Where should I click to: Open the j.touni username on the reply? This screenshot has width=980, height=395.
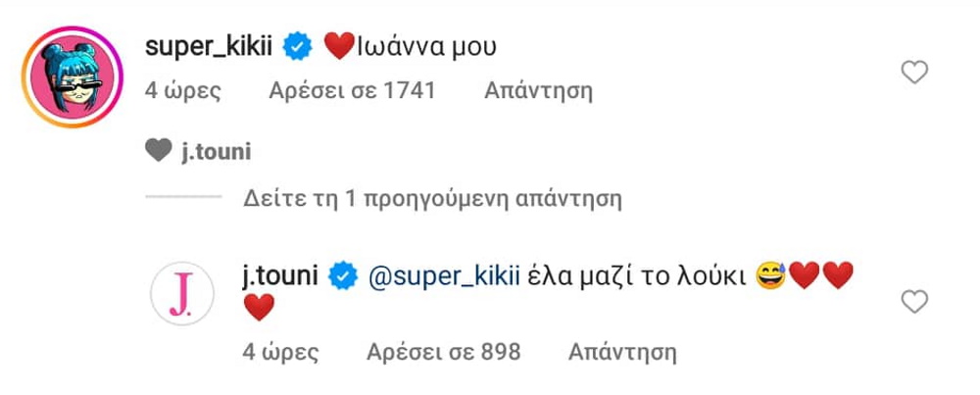click(x=280, y=276)
